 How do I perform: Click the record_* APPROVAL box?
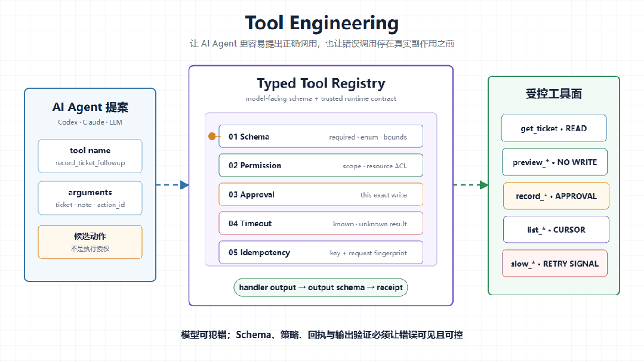click(556, 196)
